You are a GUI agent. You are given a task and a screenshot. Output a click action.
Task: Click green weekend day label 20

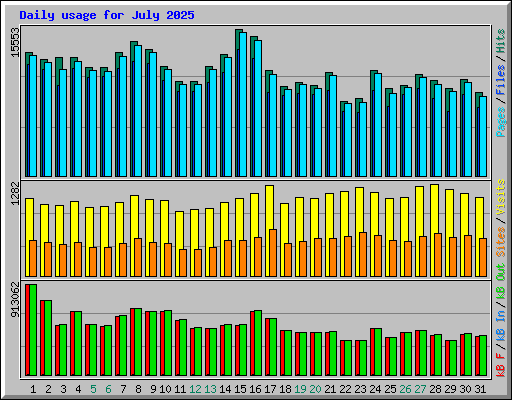(315, 389)
